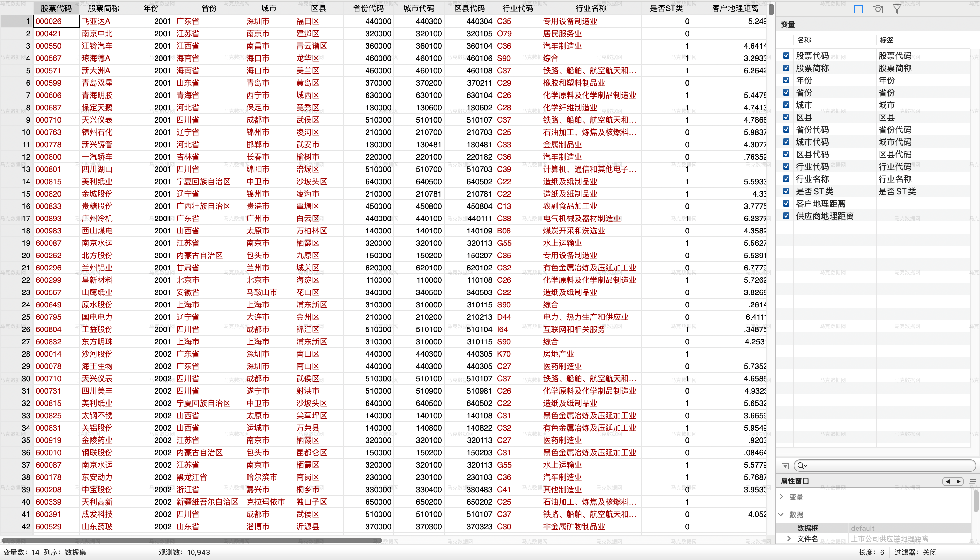Uncheck the 股票代码 variable checkbox

786,56
